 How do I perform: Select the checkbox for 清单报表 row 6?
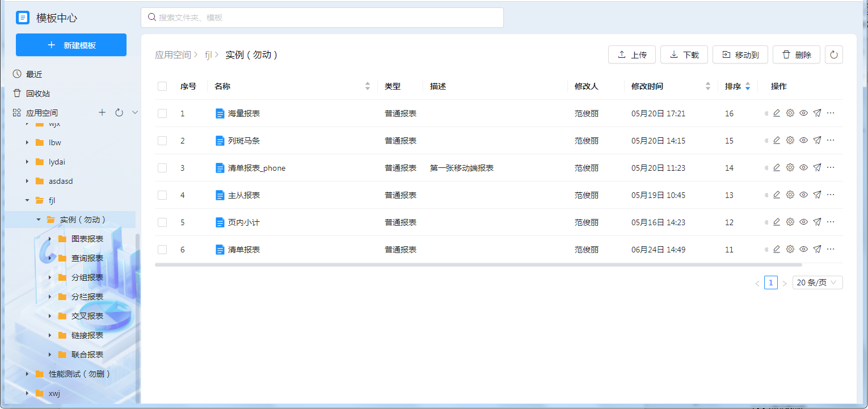click(x=162, y=250)
